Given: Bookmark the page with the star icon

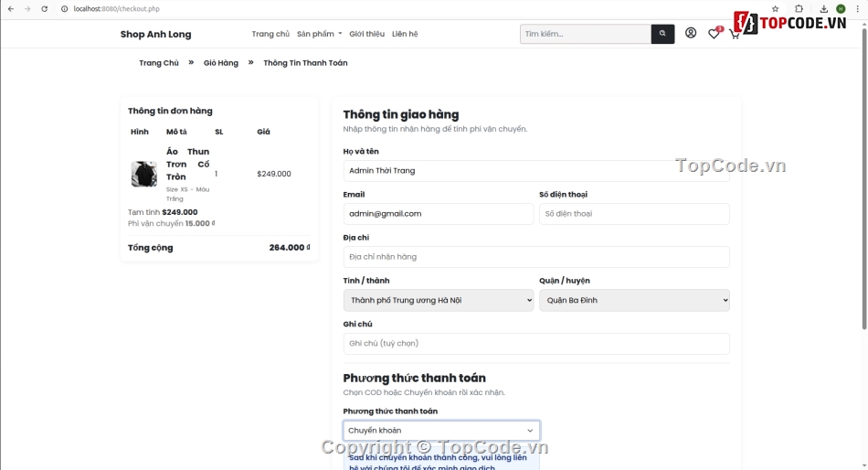Looking at the screenshot, I should pos(775,9).
